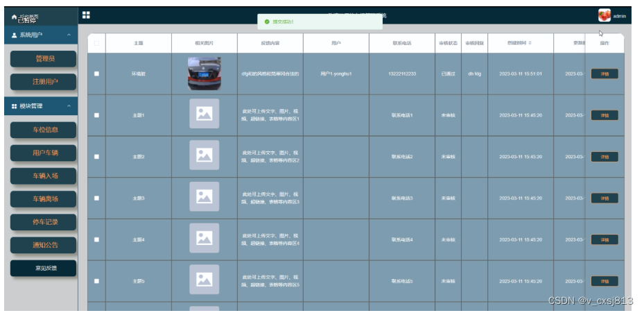The height and width of the screenshot is (313, 644).
Task: Click the user icon beside 系统用户
Action: click(x=15, y=35)
